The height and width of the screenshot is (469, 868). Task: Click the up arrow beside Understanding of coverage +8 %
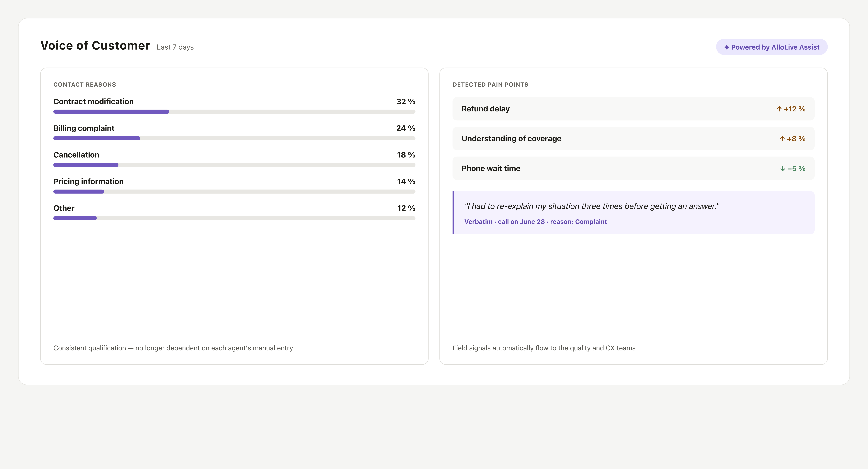pos(782,139)
